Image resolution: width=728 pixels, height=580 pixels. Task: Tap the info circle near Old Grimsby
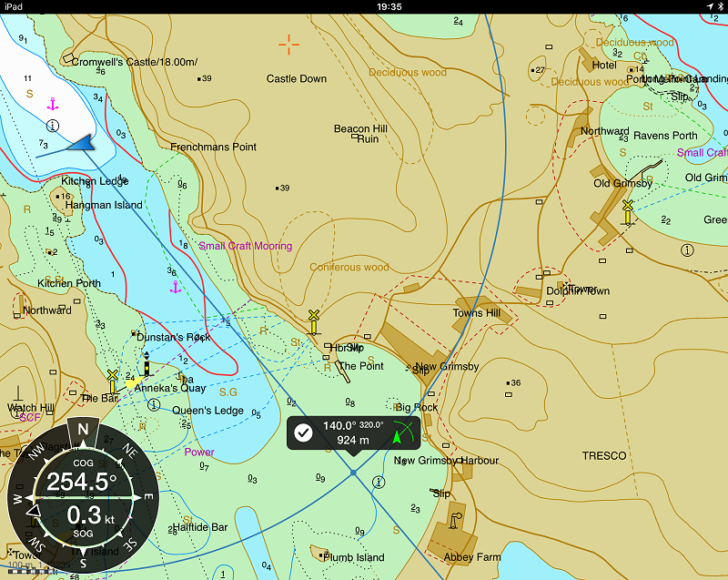click(x=687, y=249)
